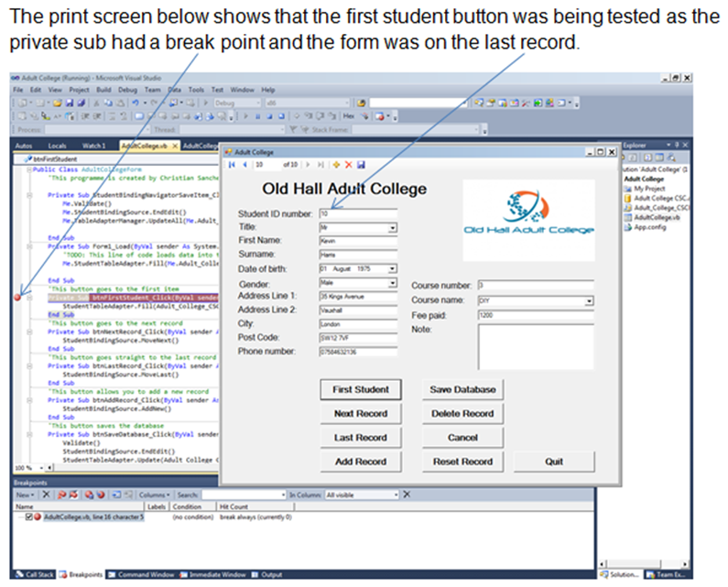728x587 pixels.
Task: Click the Breakpoints Search box
Action: 244,495
